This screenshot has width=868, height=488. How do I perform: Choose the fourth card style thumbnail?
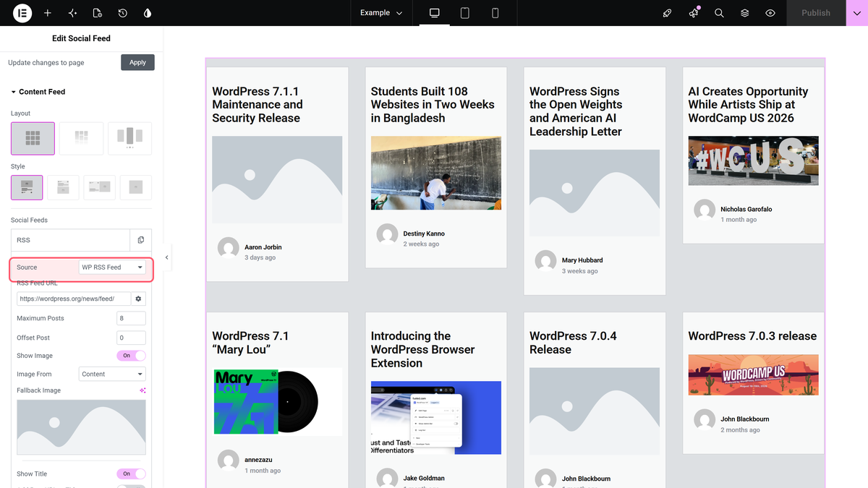135,187
